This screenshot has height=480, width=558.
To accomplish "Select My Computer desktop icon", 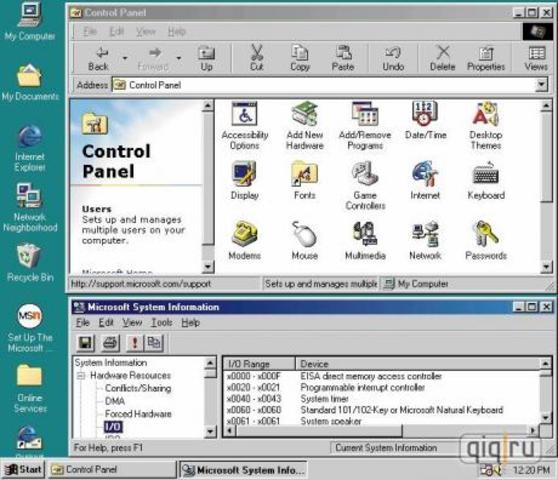I will pos(30,21).
